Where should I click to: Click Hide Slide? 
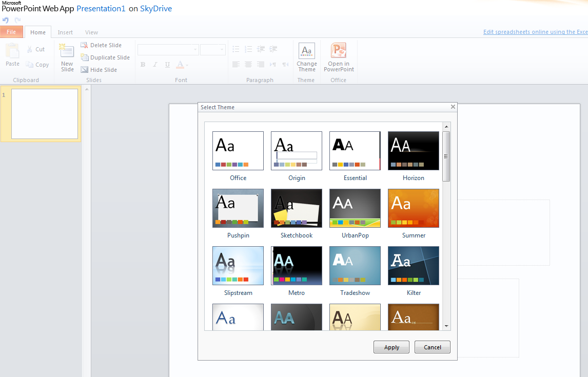[99, 70]
